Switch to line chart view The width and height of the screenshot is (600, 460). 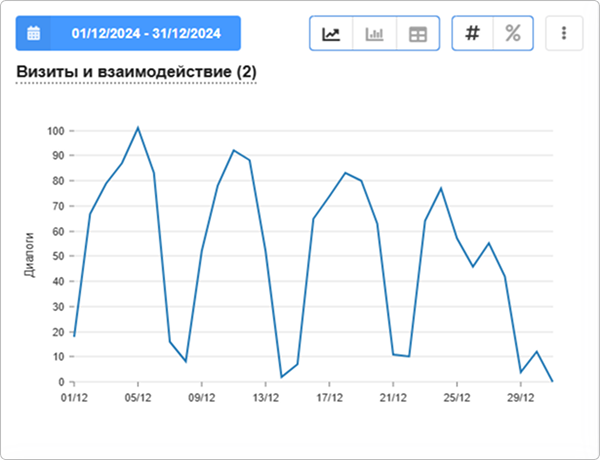(331, 33)
